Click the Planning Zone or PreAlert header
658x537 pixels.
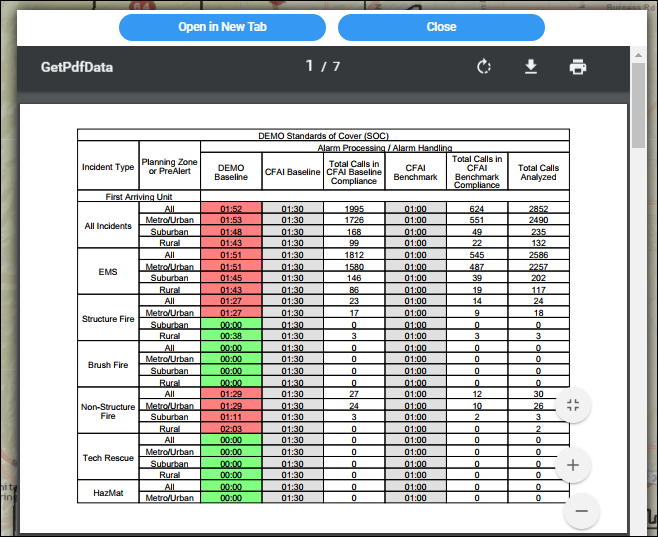[170, 166]
